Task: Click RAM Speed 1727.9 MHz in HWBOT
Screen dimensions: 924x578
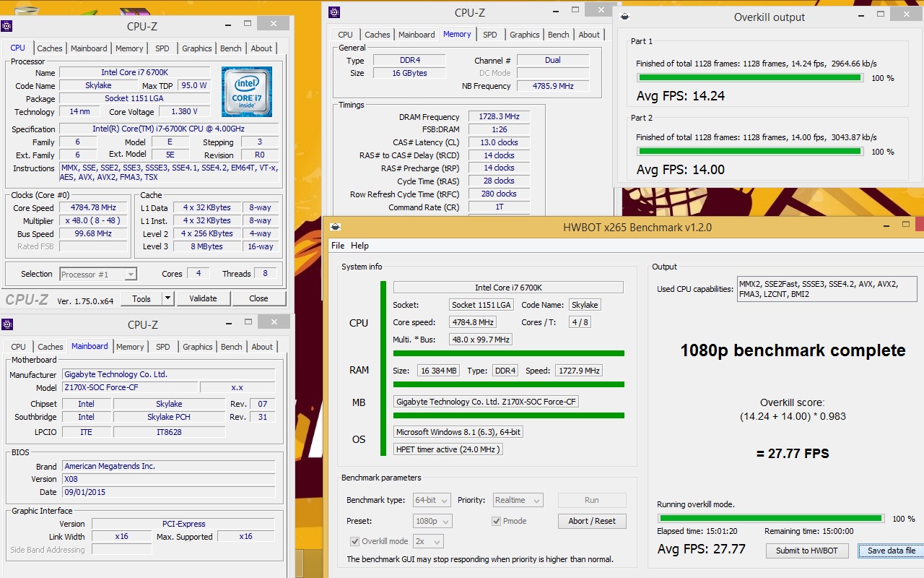Action: (x=579, y=371)
